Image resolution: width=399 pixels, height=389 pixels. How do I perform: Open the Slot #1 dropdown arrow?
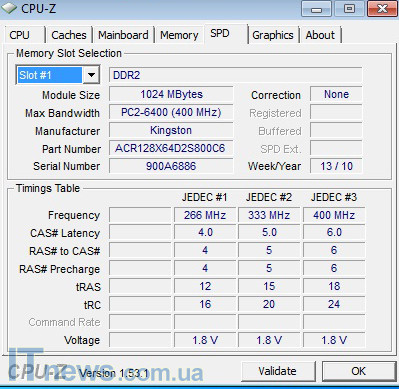pos(91,75)
